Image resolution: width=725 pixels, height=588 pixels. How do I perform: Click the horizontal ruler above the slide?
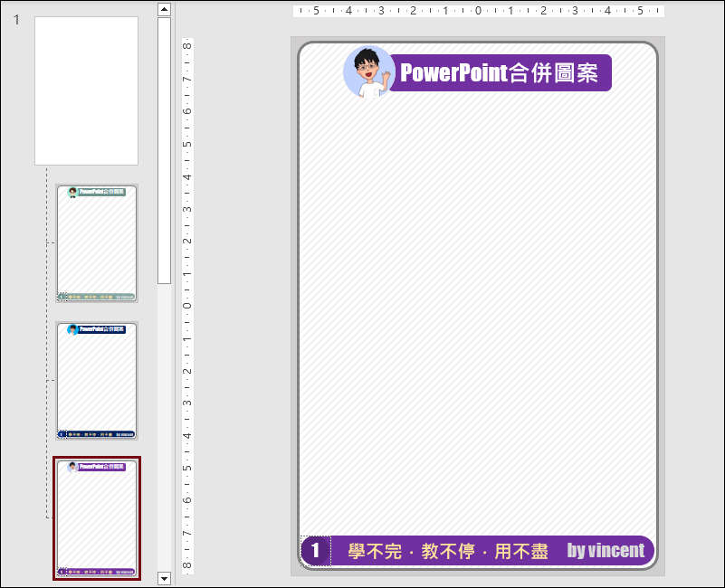479,11
